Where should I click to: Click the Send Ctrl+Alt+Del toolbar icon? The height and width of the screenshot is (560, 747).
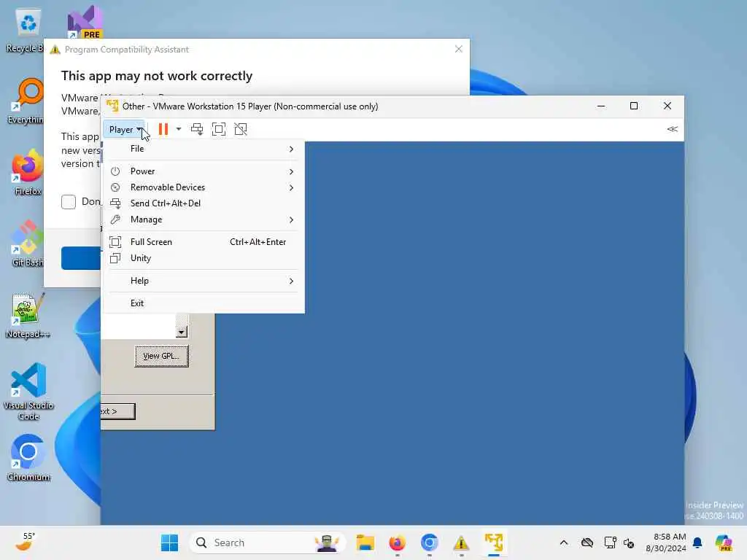click(197, 129)
